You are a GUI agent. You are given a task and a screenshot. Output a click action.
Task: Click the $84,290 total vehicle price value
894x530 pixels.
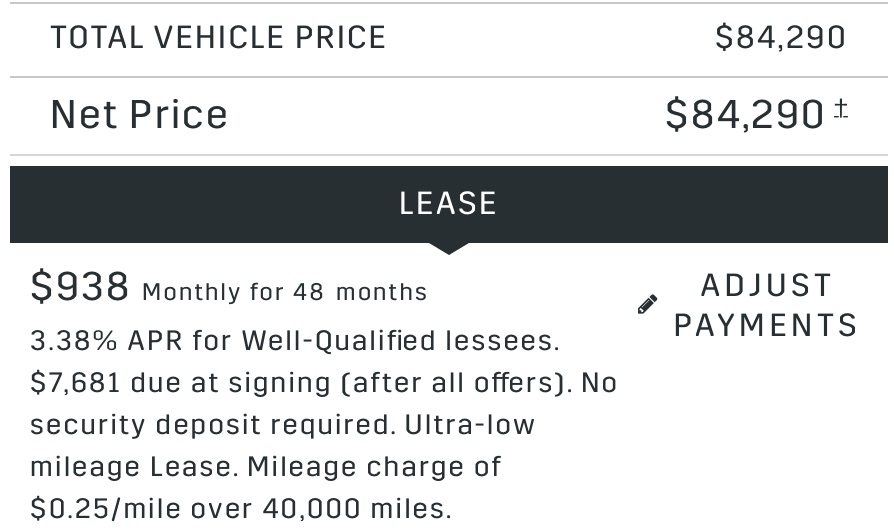[781, 38]
